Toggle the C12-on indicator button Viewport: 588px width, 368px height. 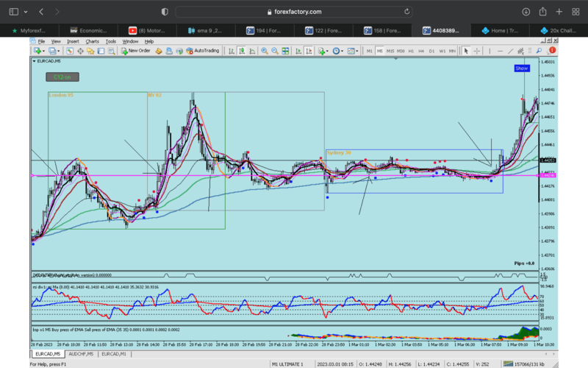tap(62, 77)
